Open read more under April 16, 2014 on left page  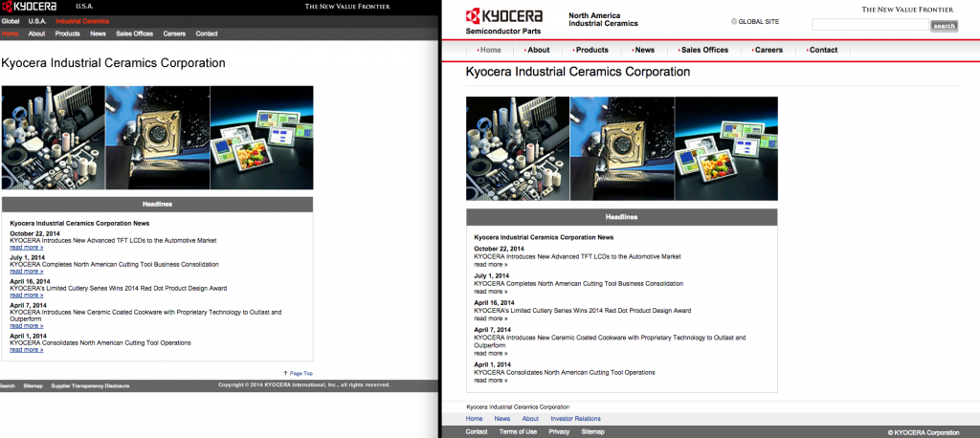(26, 295)
